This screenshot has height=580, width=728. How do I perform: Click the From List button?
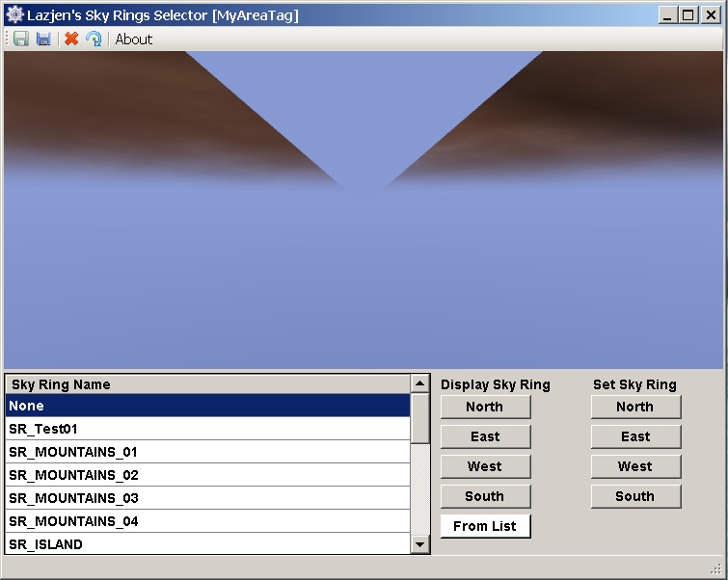point(485,526)
